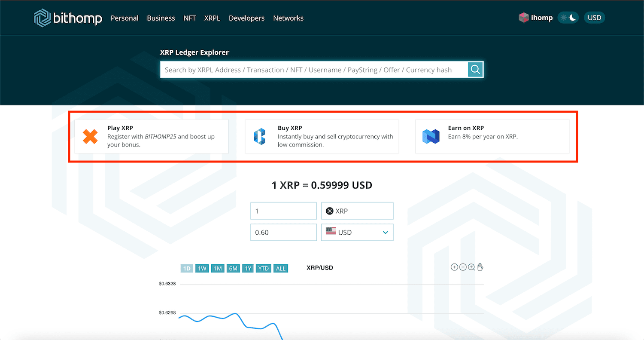Click the orange X Play XRP icon
Image resolution: width=644 pixels, height=340 pixels.
(x=91, y=137)
